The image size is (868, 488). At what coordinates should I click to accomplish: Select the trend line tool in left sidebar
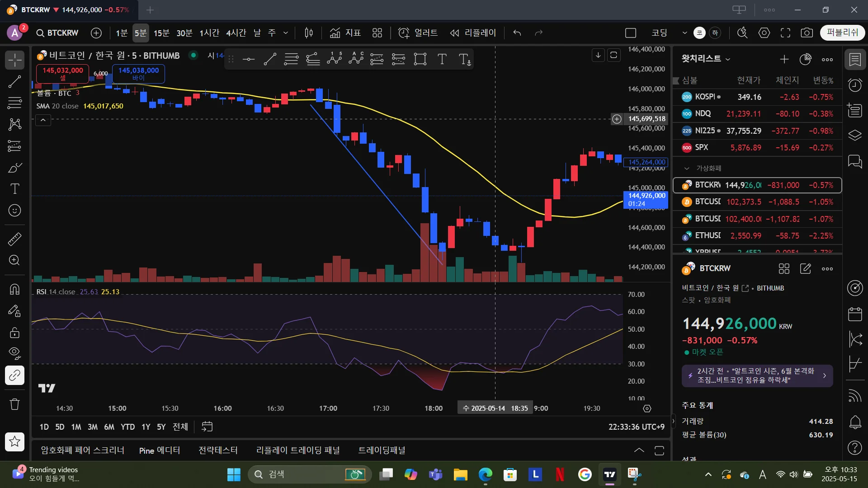point(14,82)
